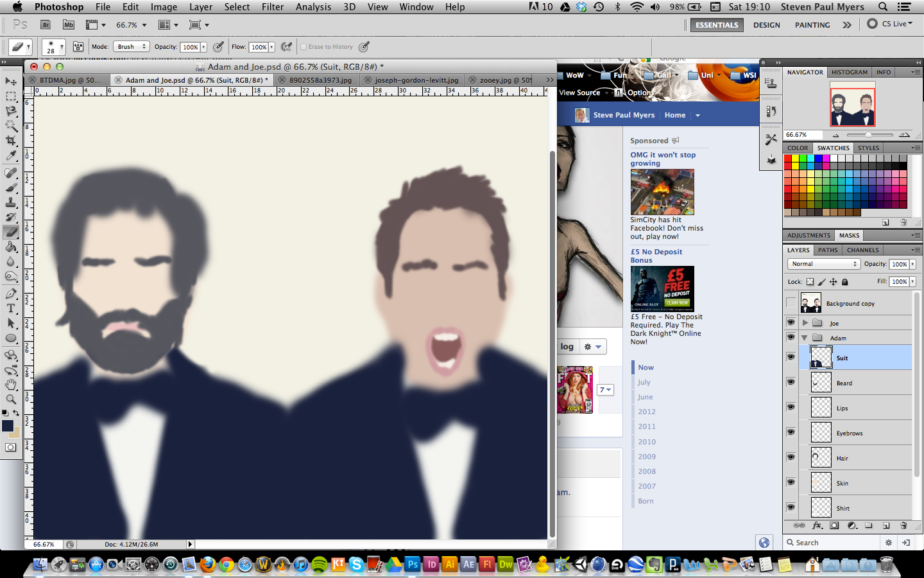The height and width of the screenshot is (578, 924).
Task: Hide the Beard layer
Action: [791, 382]
